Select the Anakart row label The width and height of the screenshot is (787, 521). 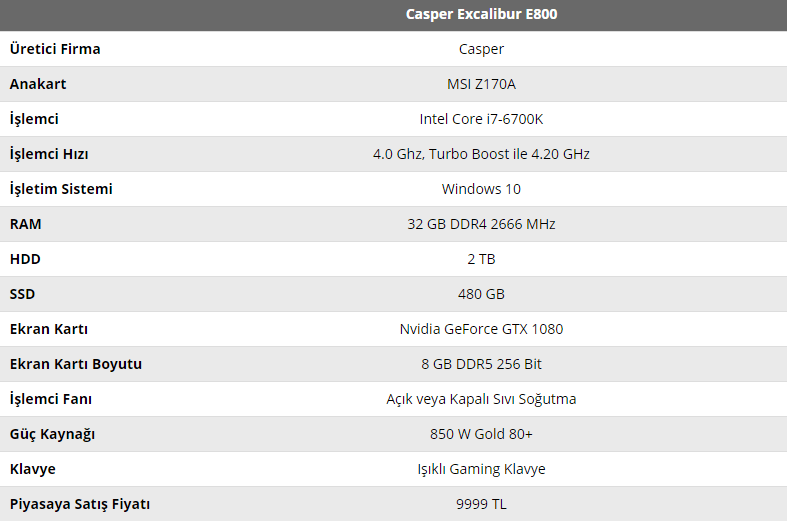(38, 84)
